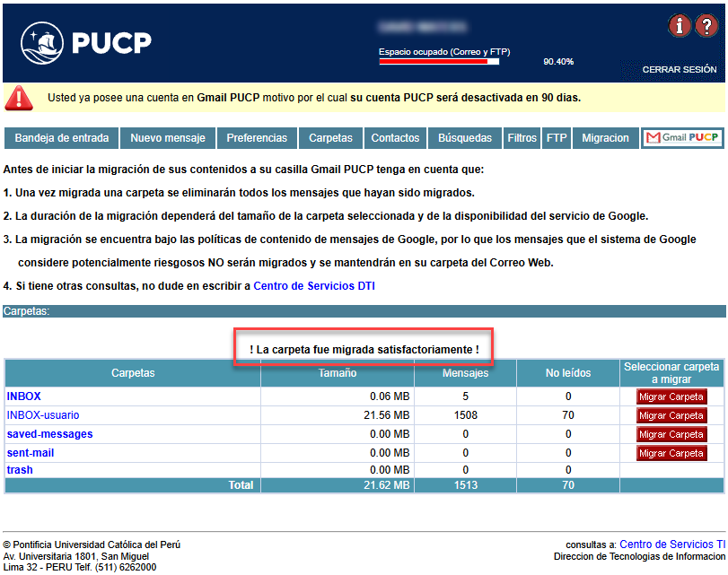Viewport: 728px width, 575px height.
Task: Go to Bandeja de entrada
Action: click(x=62, y=138)
